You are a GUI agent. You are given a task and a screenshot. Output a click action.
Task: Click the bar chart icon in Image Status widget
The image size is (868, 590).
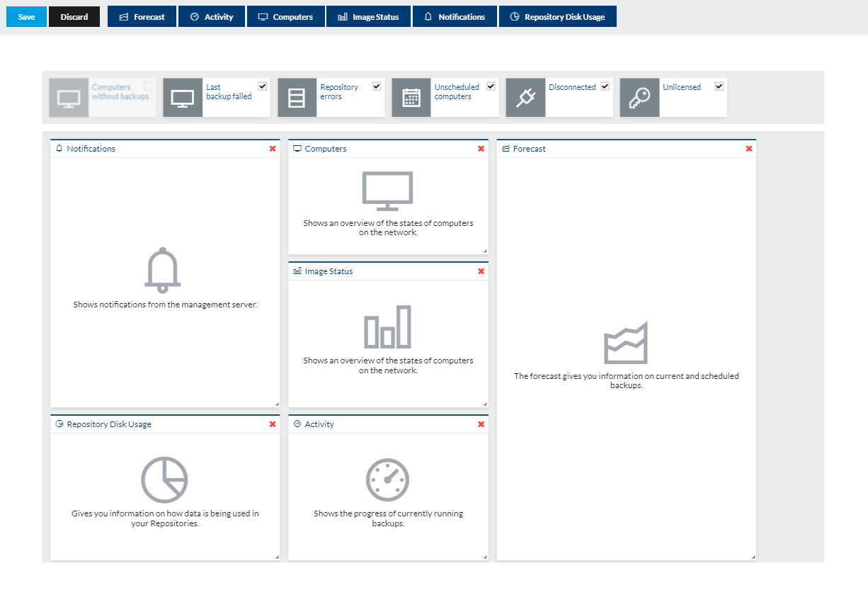click(x=387, y=327)
